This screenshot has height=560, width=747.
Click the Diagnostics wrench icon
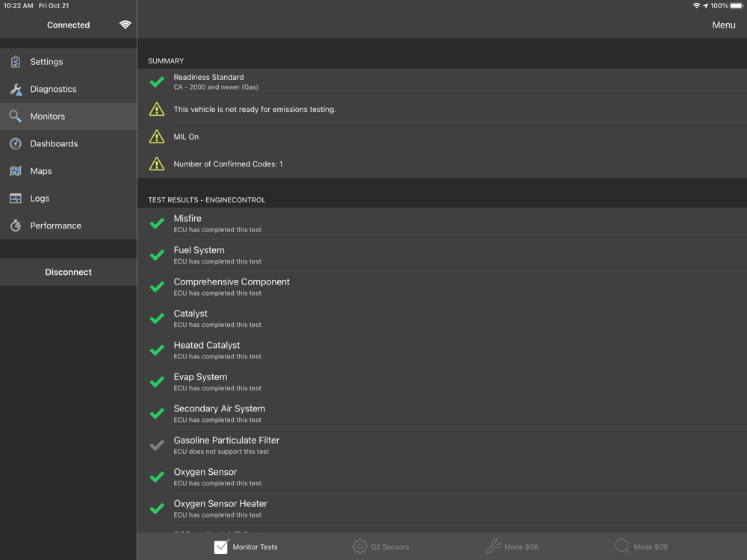[x=16, y=89]
